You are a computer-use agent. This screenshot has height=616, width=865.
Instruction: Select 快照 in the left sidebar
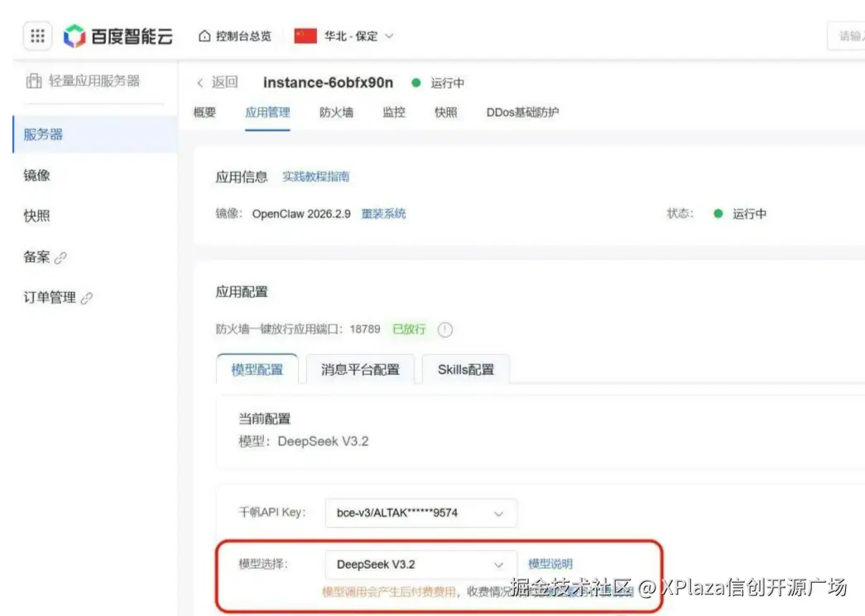point(37,216)
